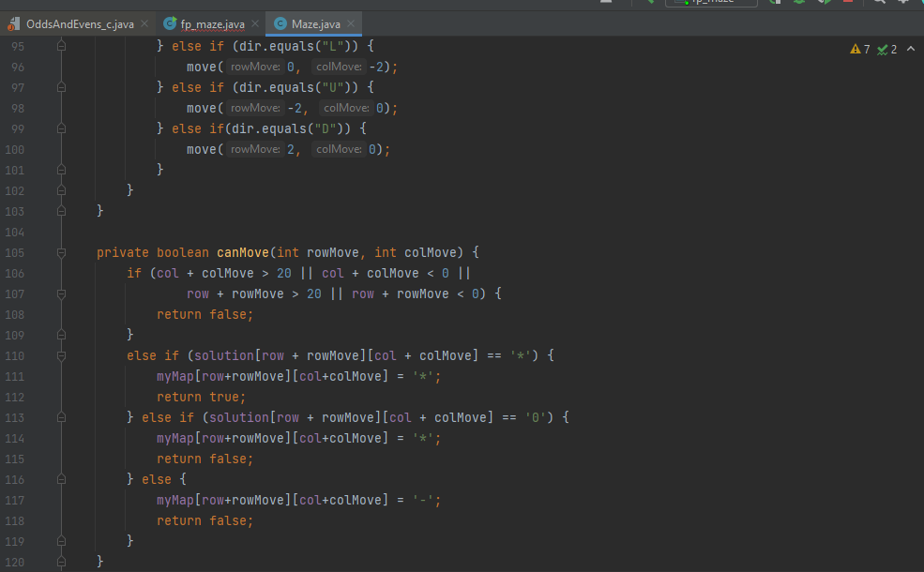The image size is (924, 572).
Task: Collapse the fold marker on line 95
Action: click(x=61, y=46)
